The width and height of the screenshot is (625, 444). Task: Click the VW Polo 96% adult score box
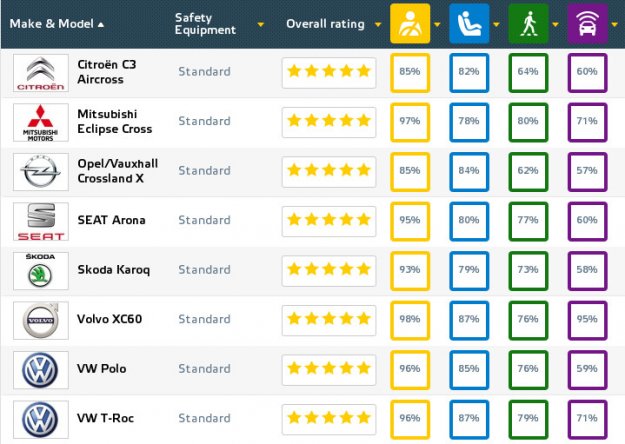coord(410,370)
